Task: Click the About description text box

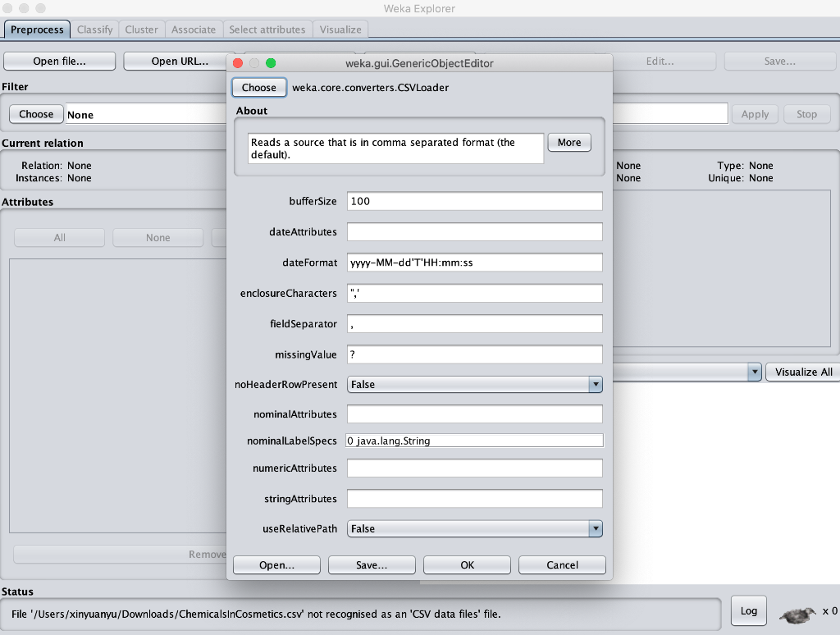Action: click(x=396, y=148)
